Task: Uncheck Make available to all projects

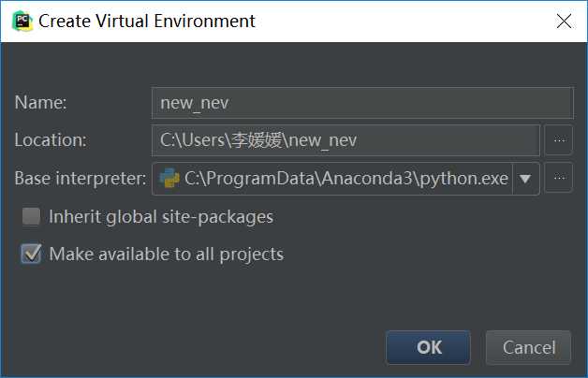Action: (31, 254)
